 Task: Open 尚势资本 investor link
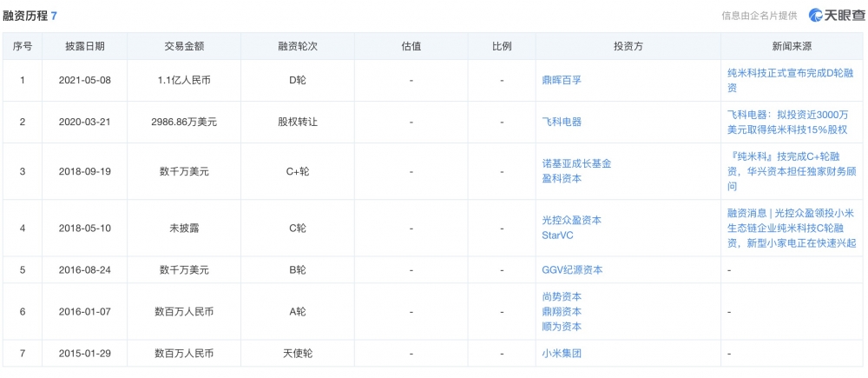(x=562, y=297)
